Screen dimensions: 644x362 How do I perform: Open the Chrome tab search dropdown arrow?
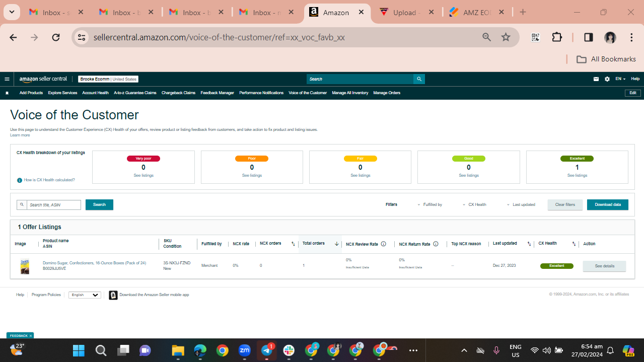pyautogui.click(x=12, y=12)
